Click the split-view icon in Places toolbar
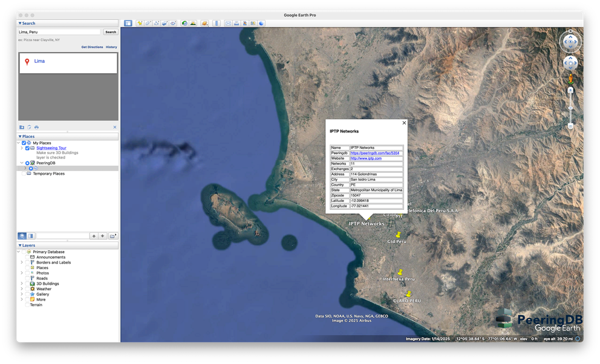 pyautogui.click(x=31, y=236)
